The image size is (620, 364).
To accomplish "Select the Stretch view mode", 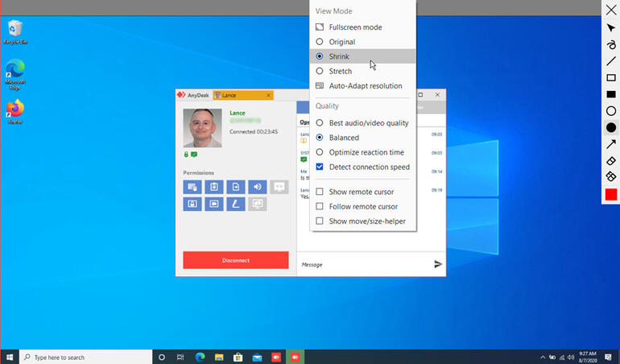I will click(320, 71).
